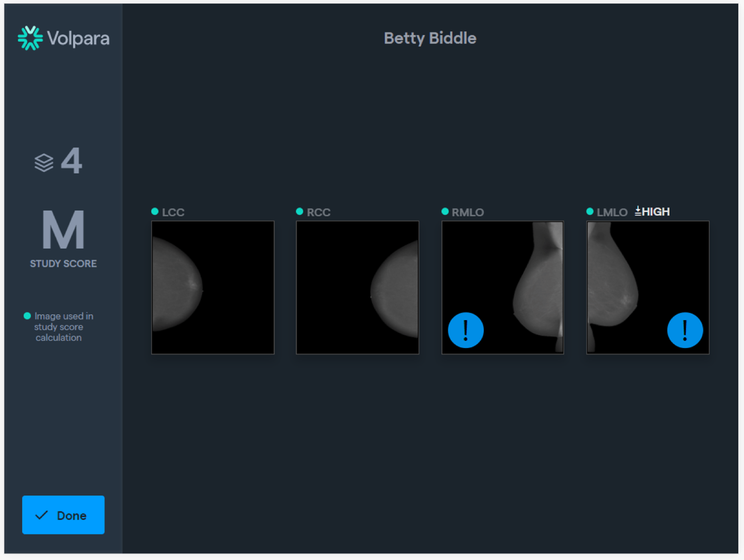
Task: Toggle the teal dot beside RMLO
Action: point(445,211)
